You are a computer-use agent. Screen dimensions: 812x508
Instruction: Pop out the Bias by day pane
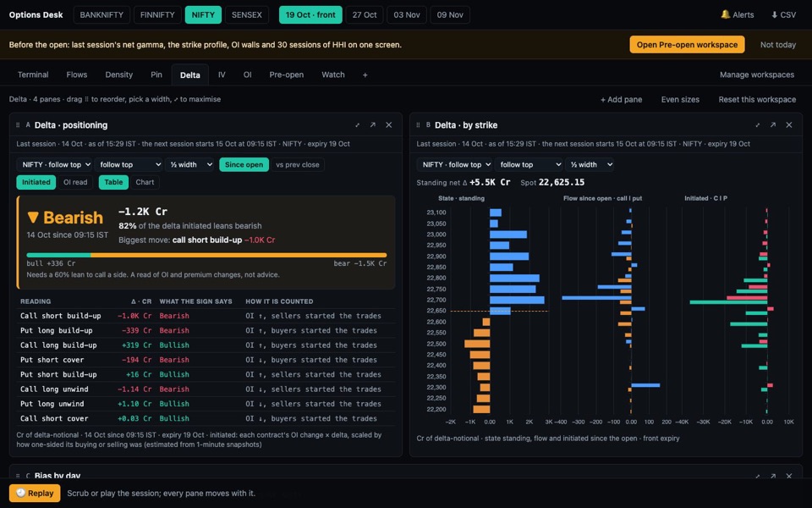click(x=773, y=476)
